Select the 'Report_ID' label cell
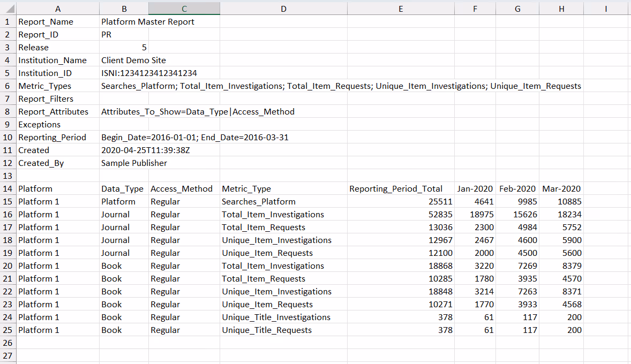Screen dimensions: 631x364 click(x=57, y=35)
